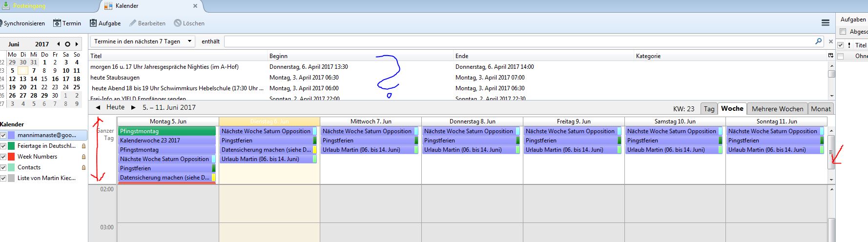The height and width of the screenshot is (242, 868).
Task: Hide the Contacts calendar via its checkbox
Action: coord(3,167)
